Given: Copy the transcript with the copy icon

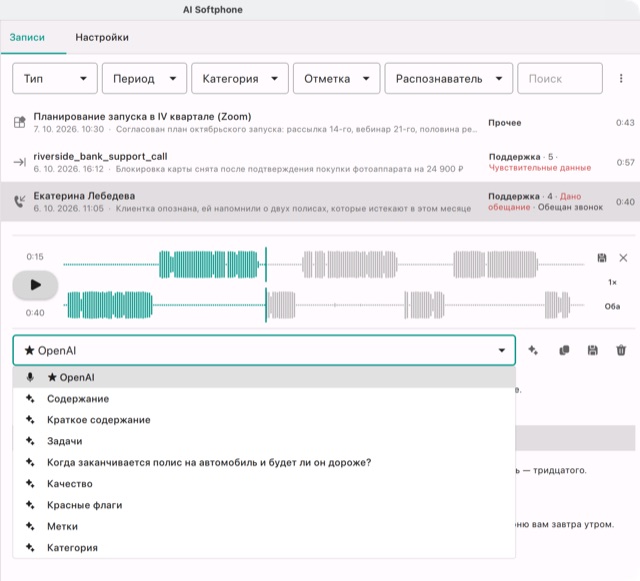Looking at the screenshot, I should (x=564, y=350).
